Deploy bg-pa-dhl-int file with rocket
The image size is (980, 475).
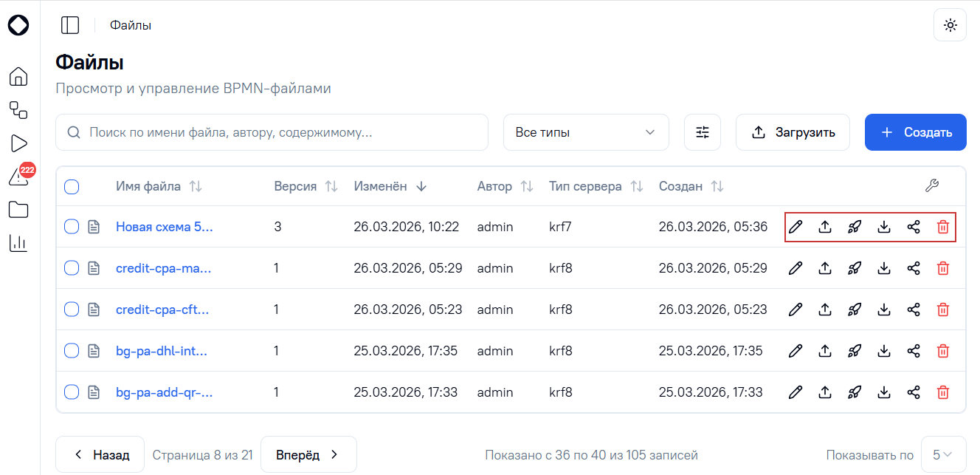(855, 351)
